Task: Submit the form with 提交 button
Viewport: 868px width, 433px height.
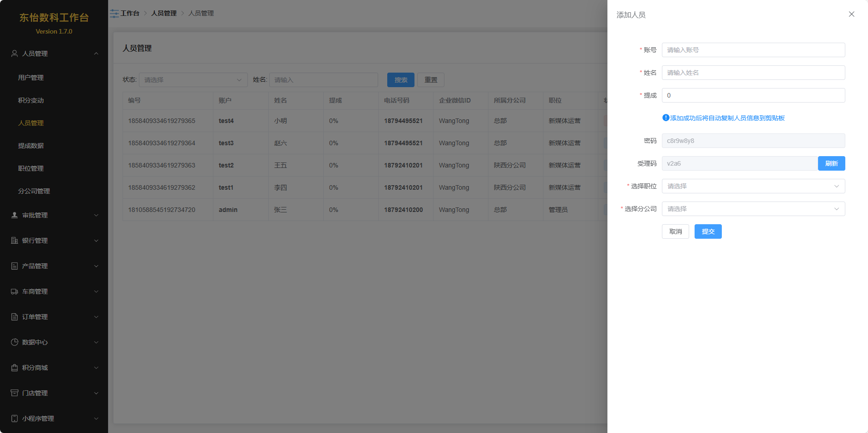Action: [x=708, y=231]
